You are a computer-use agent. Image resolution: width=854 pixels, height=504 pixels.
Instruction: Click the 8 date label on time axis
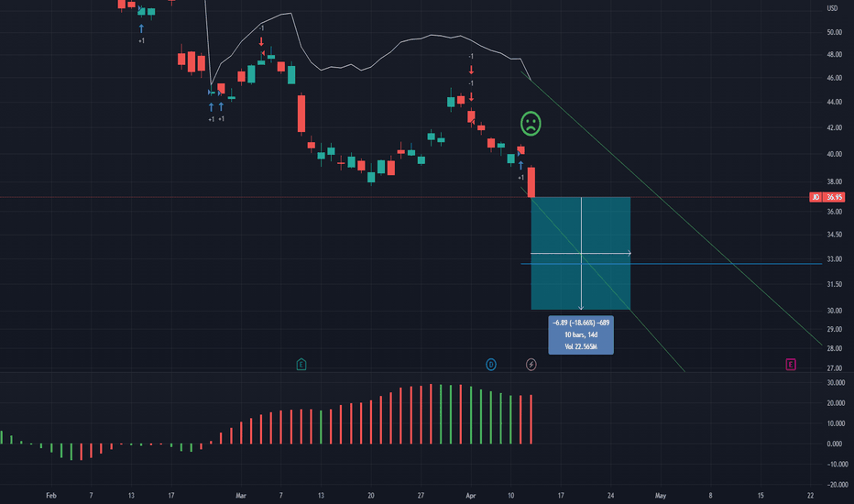coord(710,496)
